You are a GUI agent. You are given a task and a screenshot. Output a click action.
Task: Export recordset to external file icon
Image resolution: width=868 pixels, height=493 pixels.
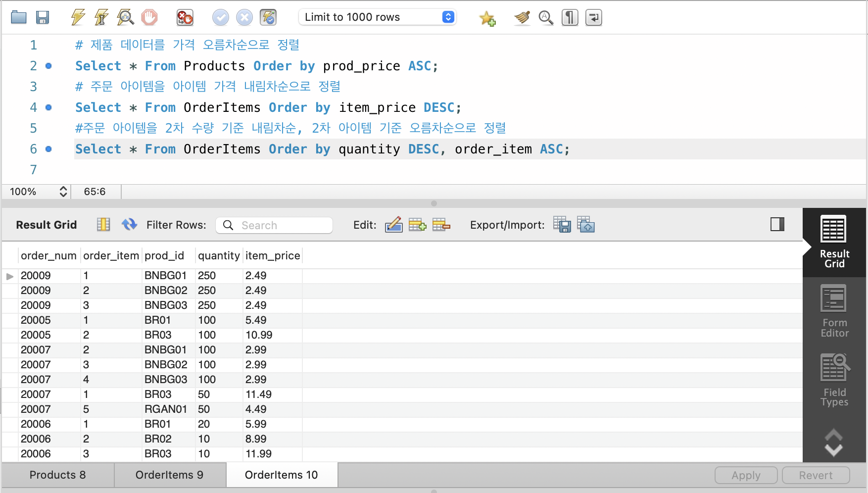pyautogui.click(x=562, y=225)
